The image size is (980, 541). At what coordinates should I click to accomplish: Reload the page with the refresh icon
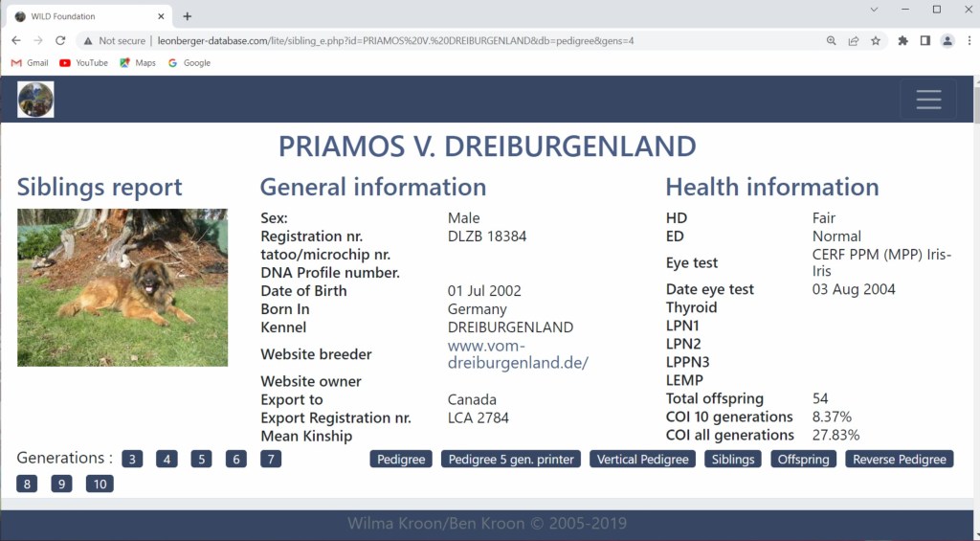pyautogui.click(x=60, y=40)
